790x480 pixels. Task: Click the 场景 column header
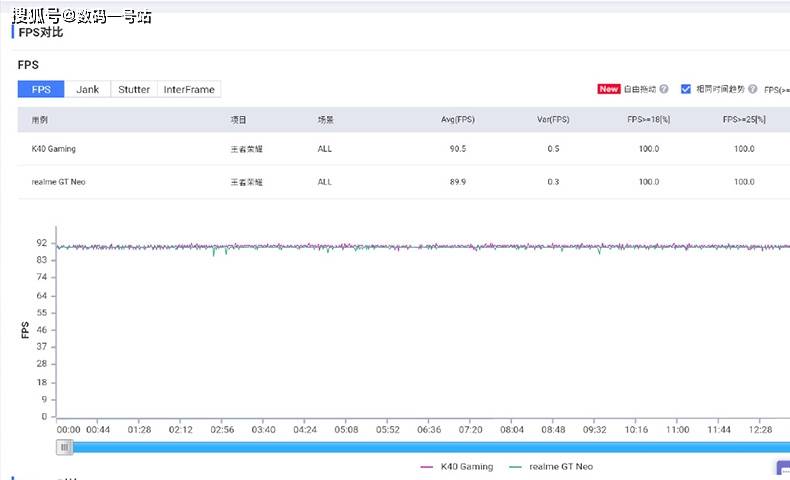pos(325,120)
